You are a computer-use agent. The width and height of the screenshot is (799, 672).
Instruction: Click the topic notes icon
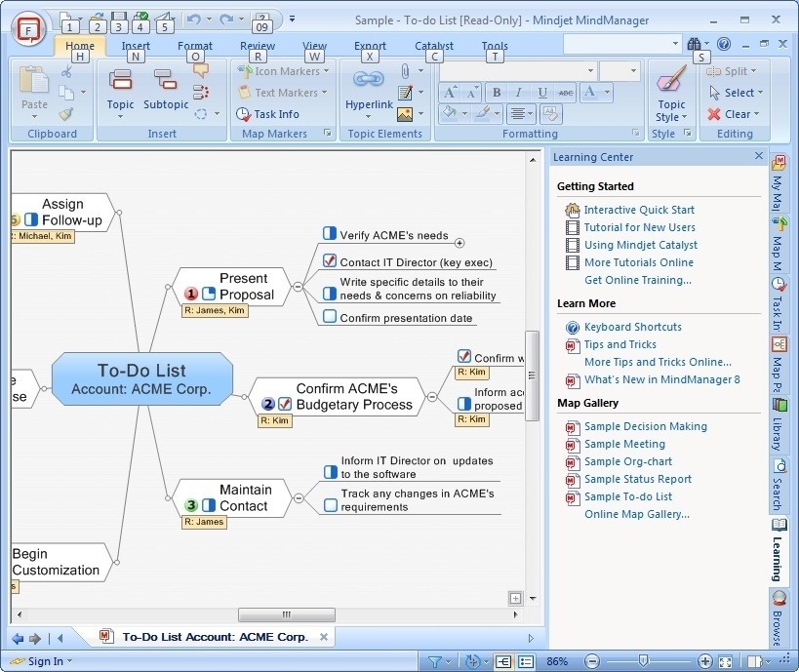pos(405,93)
